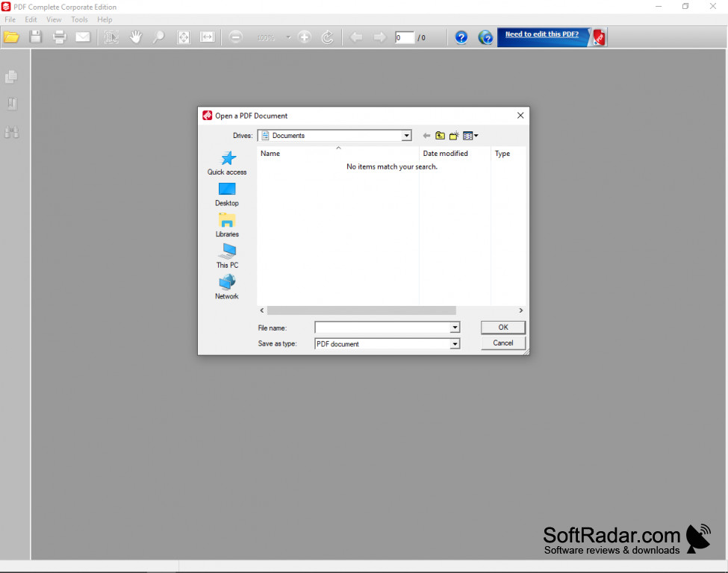This screenshot has height=573, width=728.
Task: Click inside the File name field
Action: (381, 328)
